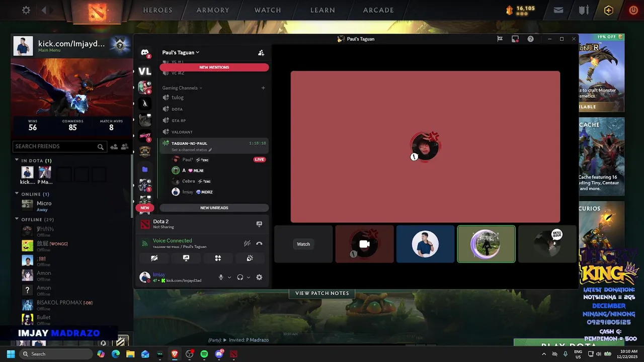The height and width of the screenshot is (362, 644).
Task: Open Spotify from the taskbar
Action: (204, 354)
